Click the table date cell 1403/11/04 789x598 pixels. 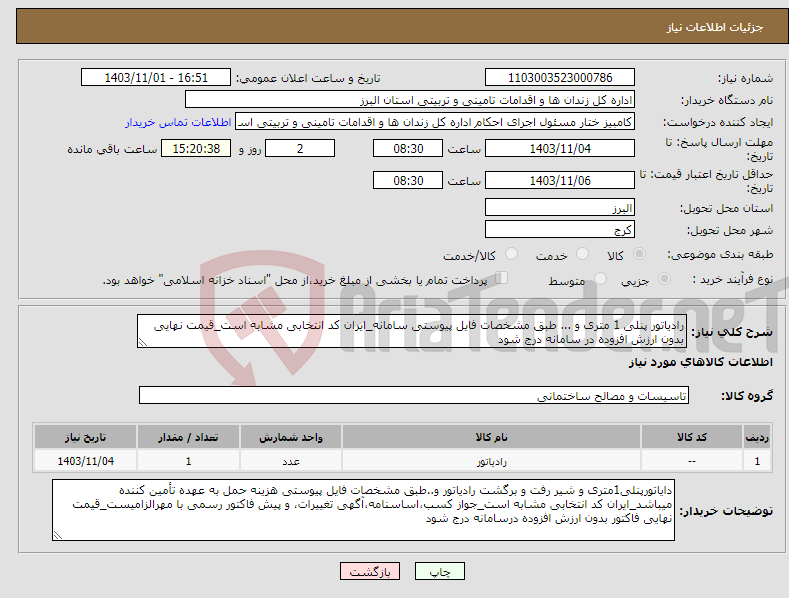click(x=86, y=461)
